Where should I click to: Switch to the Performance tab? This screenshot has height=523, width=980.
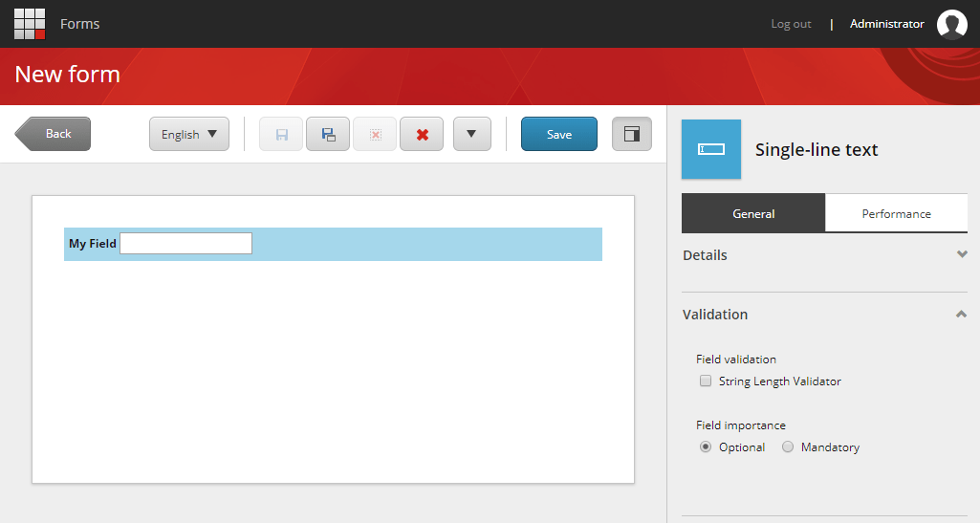tap(896, 213)
